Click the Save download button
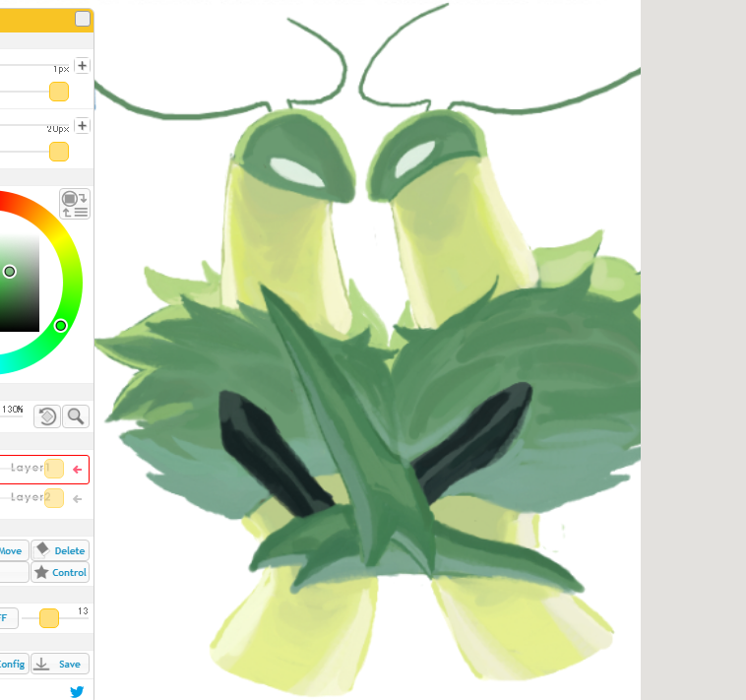 pyautogui.click(x=60, y=664)
